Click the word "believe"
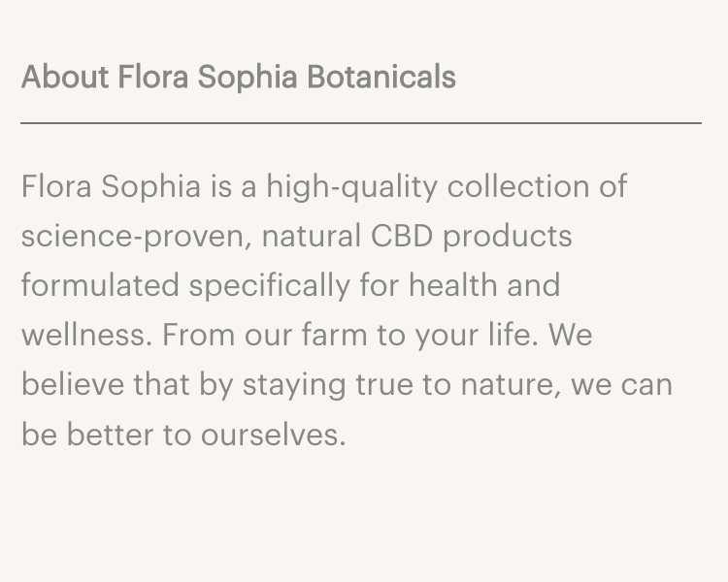The height and width of the screenshot is (582, 728). (73, 384)
